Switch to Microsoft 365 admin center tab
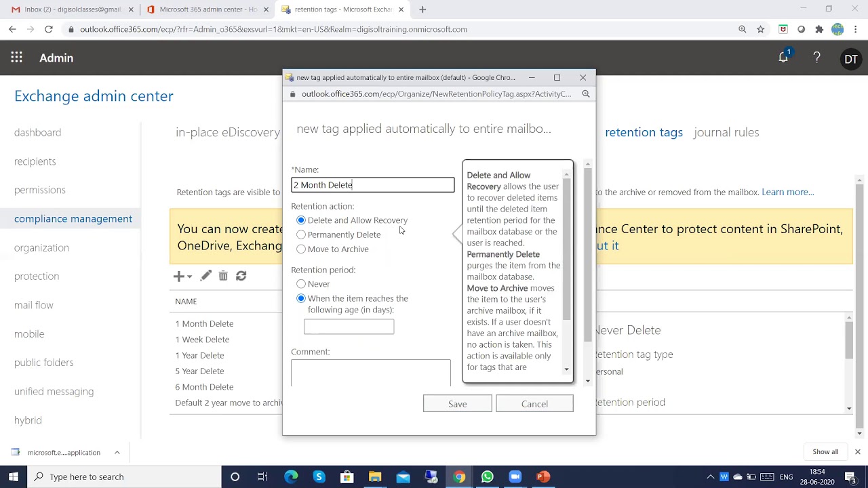The image size is (868, 488). (x=207, y=9)
